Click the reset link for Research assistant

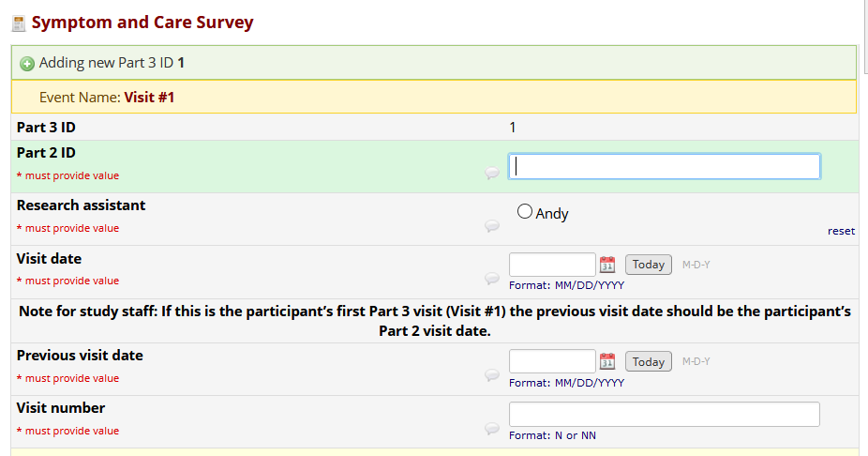(x=841, y=231)
